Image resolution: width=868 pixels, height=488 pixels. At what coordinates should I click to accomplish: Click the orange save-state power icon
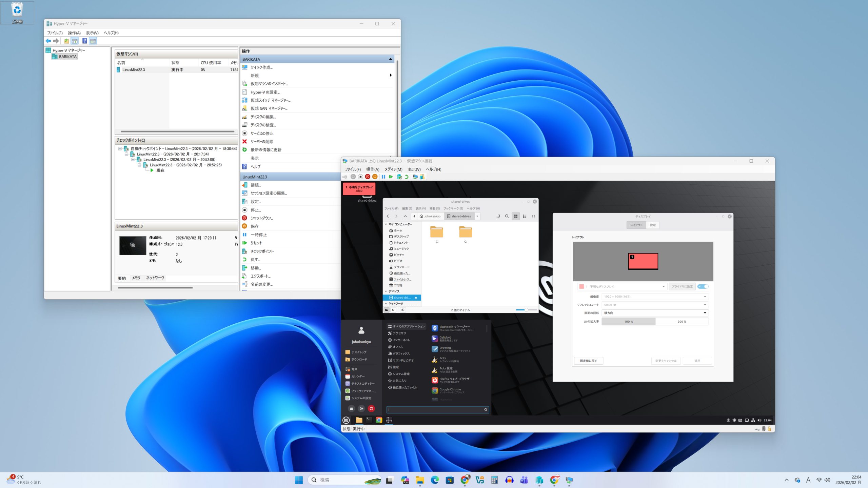coord(375,177)
